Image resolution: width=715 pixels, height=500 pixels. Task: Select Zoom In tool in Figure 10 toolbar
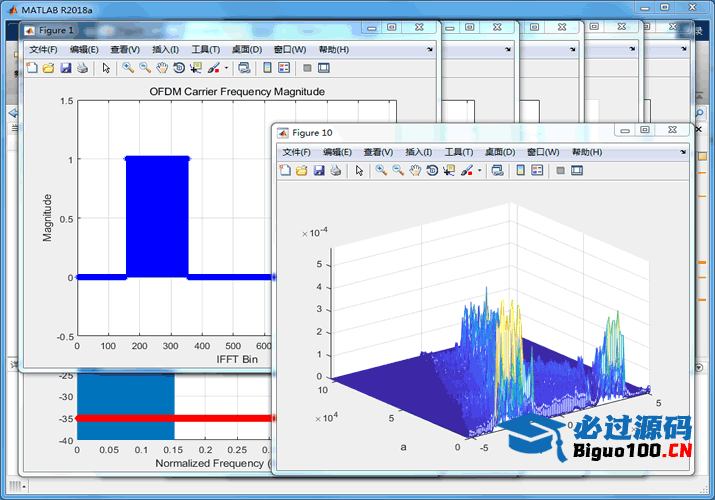click(381, 170)
